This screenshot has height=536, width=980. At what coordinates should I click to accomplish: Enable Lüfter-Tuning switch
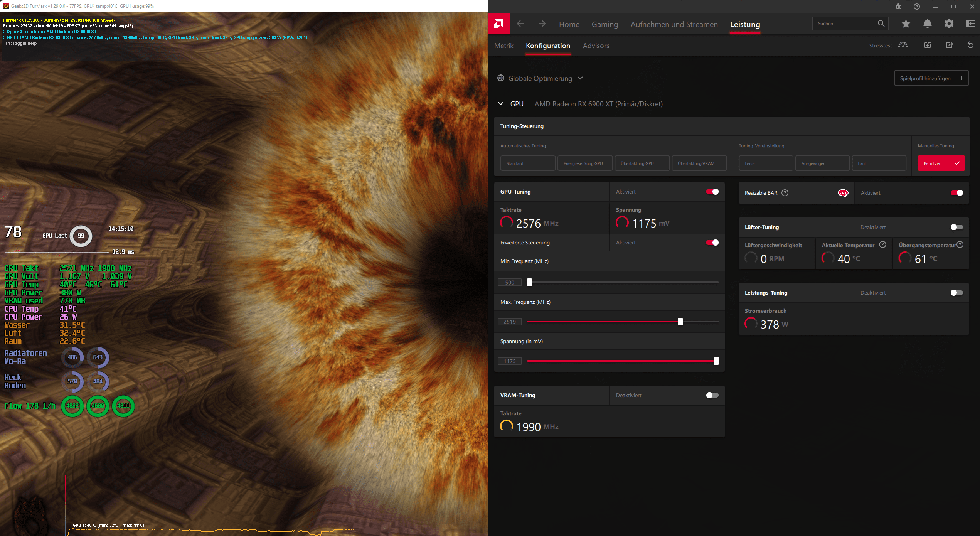(957, 227)
